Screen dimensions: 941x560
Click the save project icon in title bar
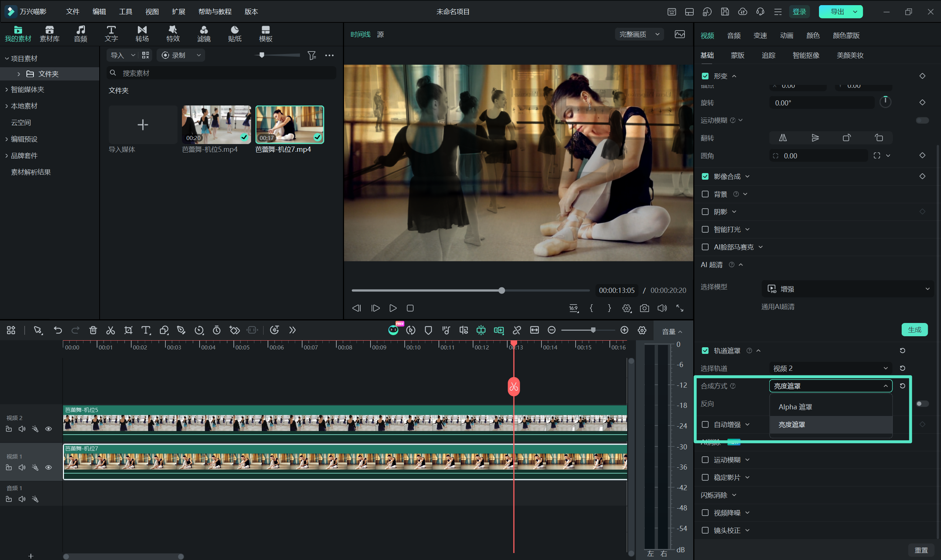click(725, 12)
